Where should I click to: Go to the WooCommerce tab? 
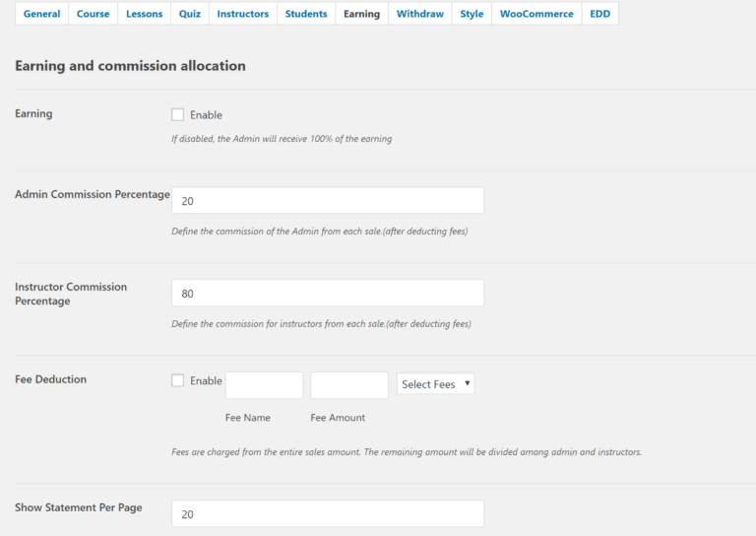coord(536,14)
